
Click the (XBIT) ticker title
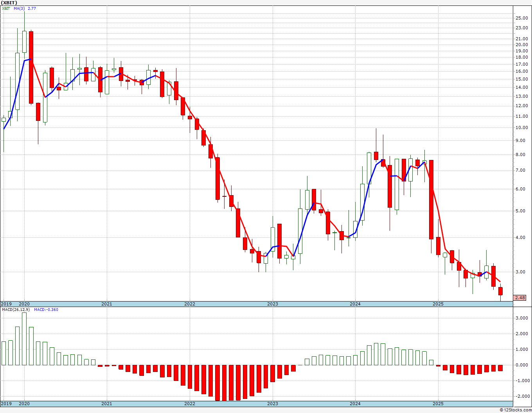tap(9, 3)
